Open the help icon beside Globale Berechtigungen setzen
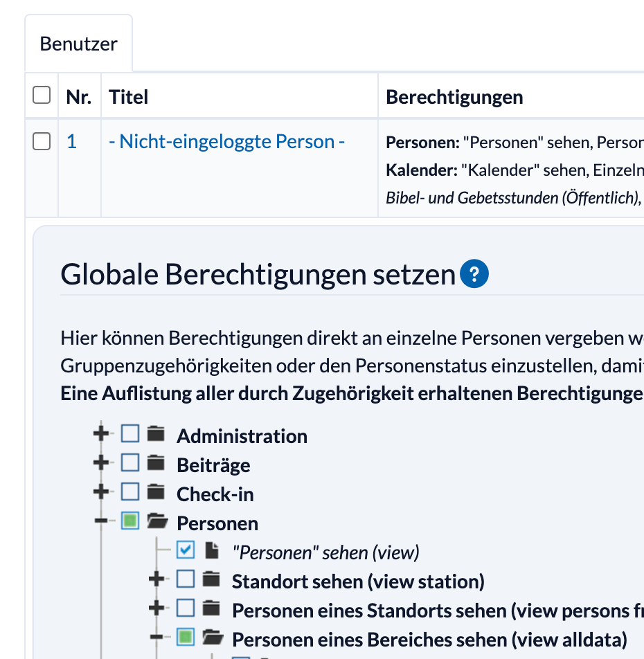This screenshot has width=644, height=659. pyautogui.click(x=474, y=273)
